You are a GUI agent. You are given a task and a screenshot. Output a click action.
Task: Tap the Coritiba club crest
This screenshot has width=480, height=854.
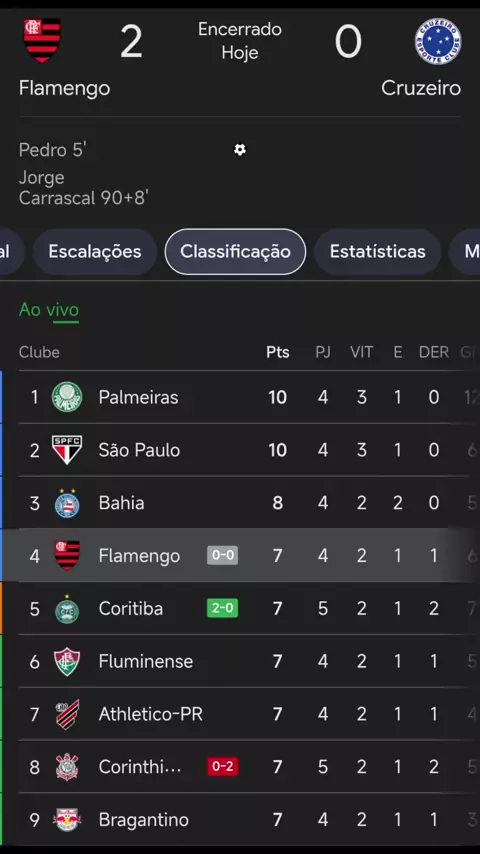67,609
